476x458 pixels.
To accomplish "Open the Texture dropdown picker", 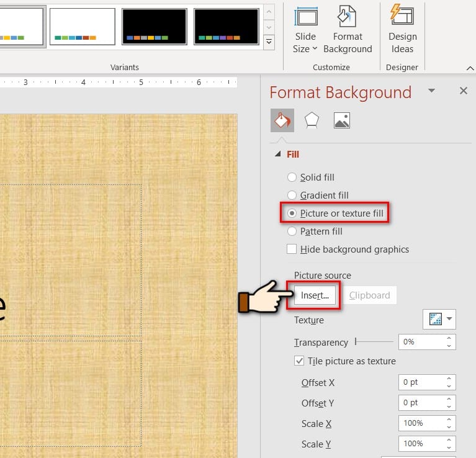I will pos(439,319).
